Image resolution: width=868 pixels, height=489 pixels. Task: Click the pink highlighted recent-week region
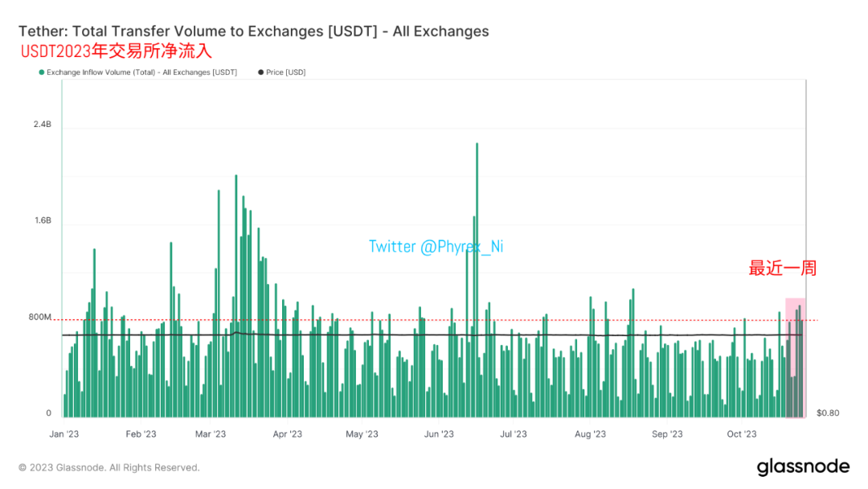795,357
